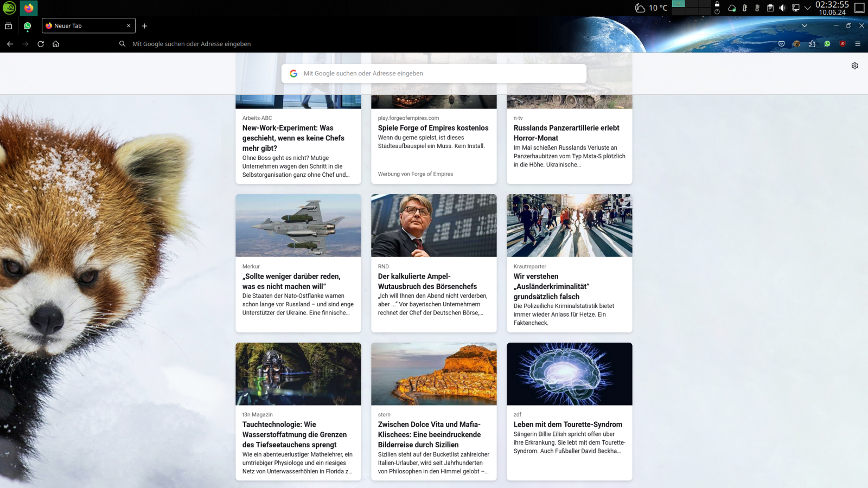Reload the current page
The width and height of the screenshot is (868, 488).
tap(41, 44)
